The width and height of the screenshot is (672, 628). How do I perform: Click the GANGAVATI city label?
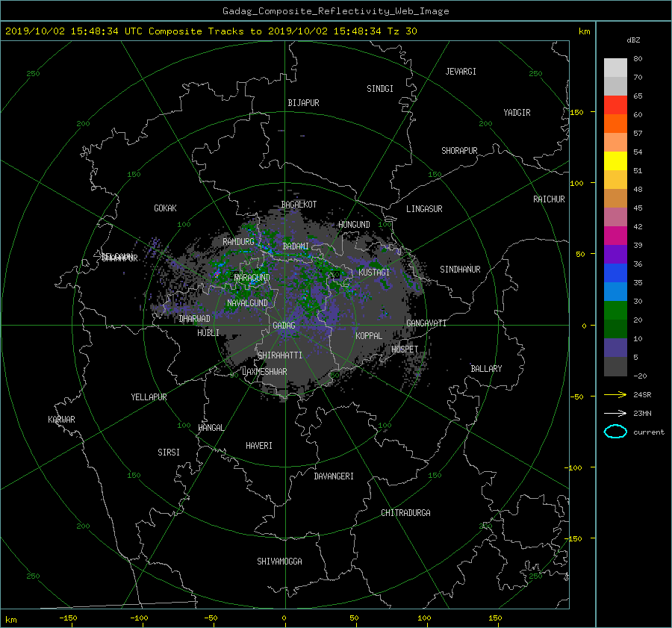[x=426, y=323]
